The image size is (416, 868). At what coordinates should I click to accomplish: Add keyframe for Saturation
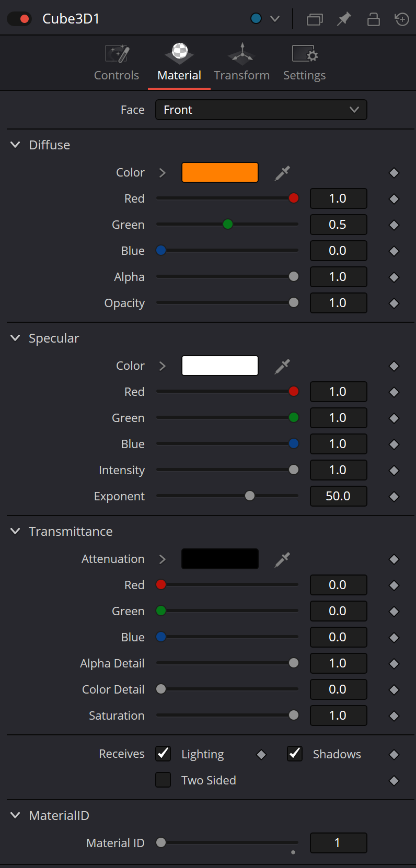click(x=394, y=716)
